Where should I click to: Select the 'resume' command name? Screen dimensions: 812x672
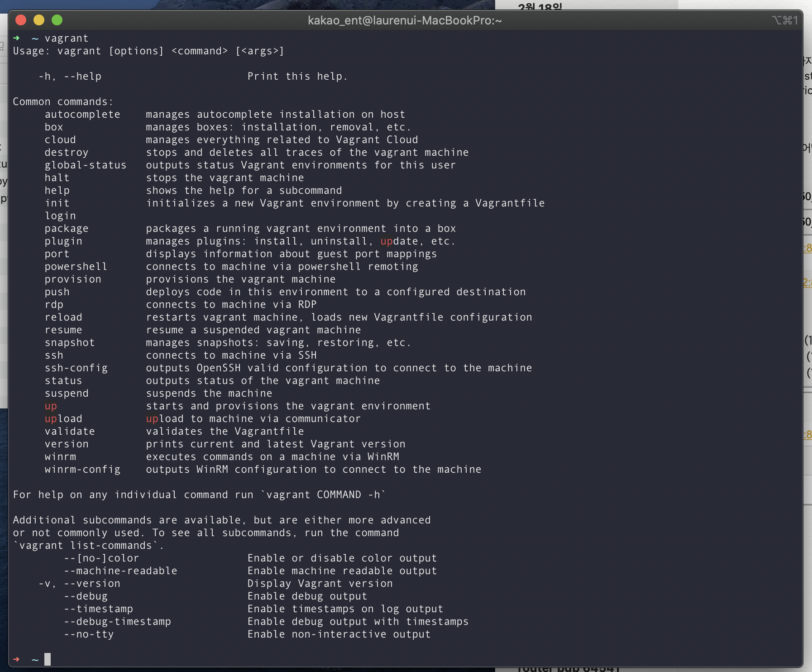(x=63, y=330)
